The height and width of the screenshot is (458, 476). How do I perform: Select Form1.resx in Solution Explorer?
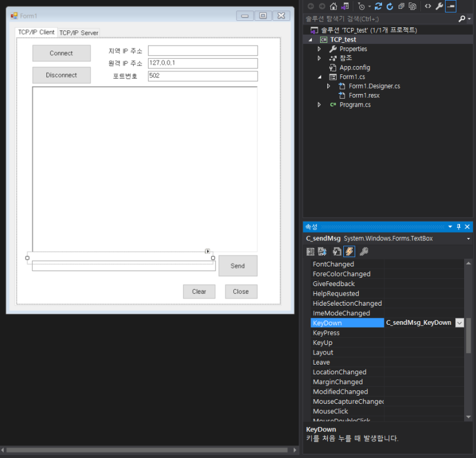(364, 95)
